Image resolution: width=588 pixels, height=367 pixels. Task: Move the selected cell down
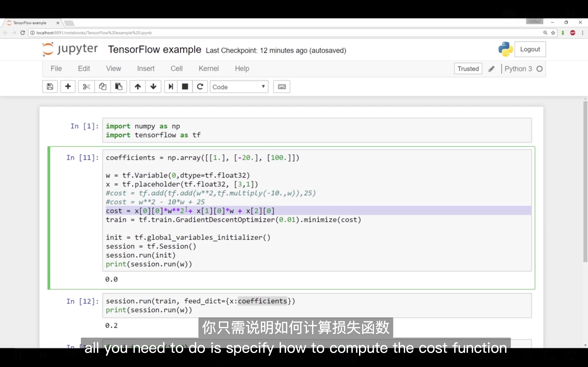coord(153,86)
